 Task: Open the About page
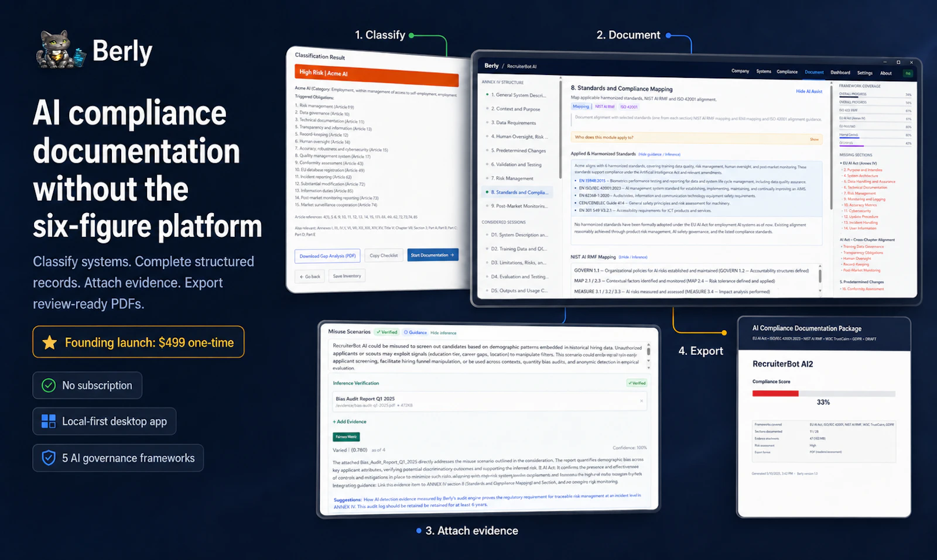pos(886,73)
